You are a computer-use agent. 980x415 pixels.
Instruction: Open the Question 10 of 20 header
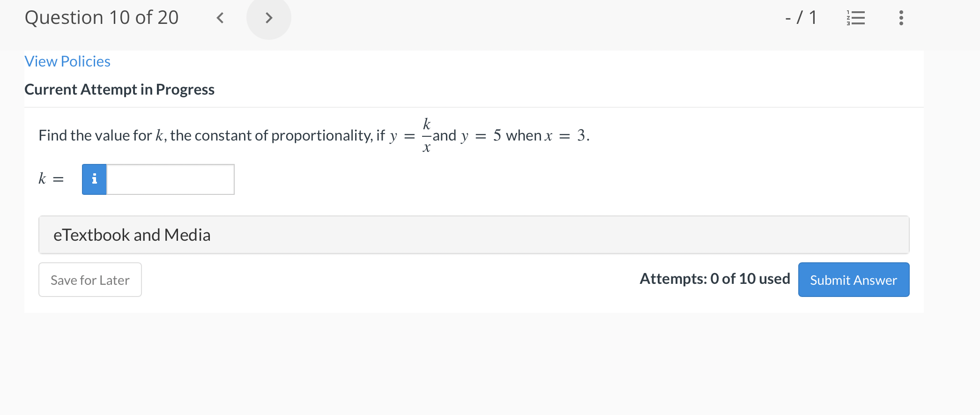coord(102,17)
